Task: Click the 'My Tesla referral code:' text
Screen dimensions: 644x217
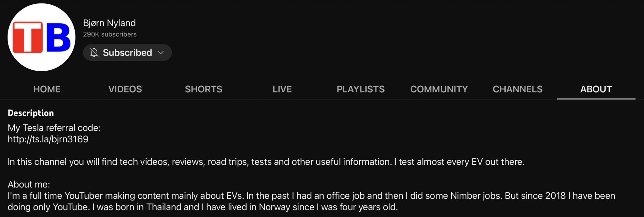Action: (x=54, y=128)
